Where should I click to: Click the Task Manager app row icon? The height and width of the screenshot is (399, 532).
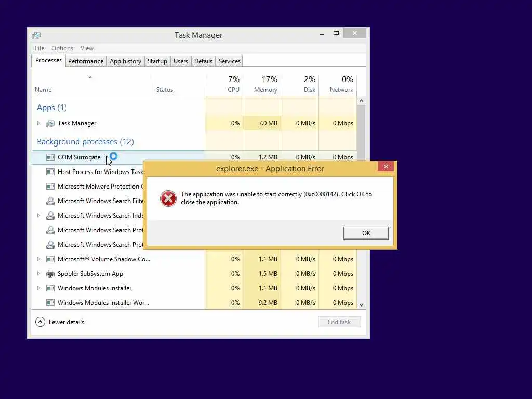[x=50, y=124]
